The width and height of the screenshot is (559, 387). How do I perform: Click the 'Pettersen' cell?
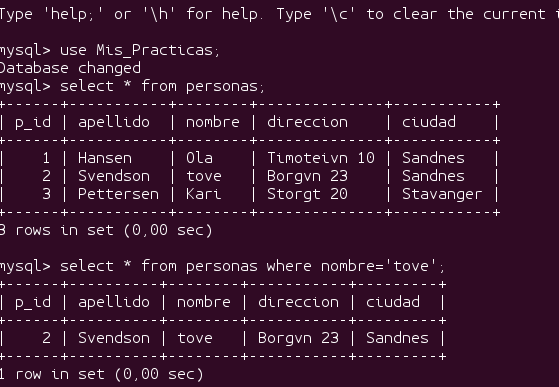coord(118,194)
